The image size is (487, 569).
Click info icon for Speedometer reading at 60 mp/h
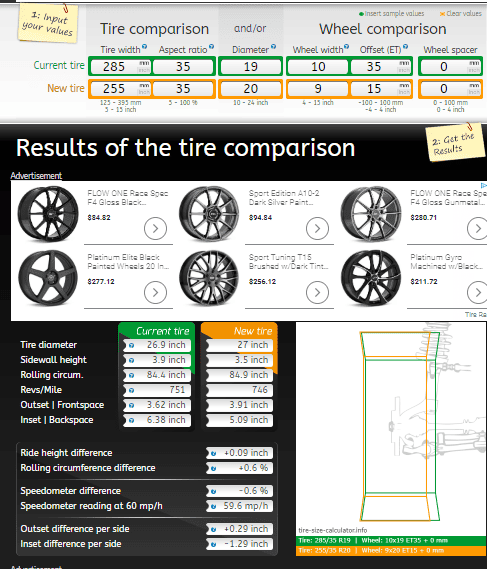(x=213, y=506)
